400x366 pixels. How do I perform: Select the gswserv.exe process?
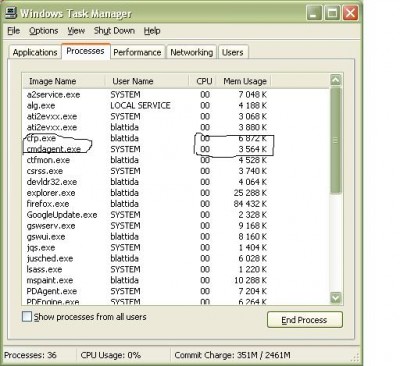[x=51, y=226]
